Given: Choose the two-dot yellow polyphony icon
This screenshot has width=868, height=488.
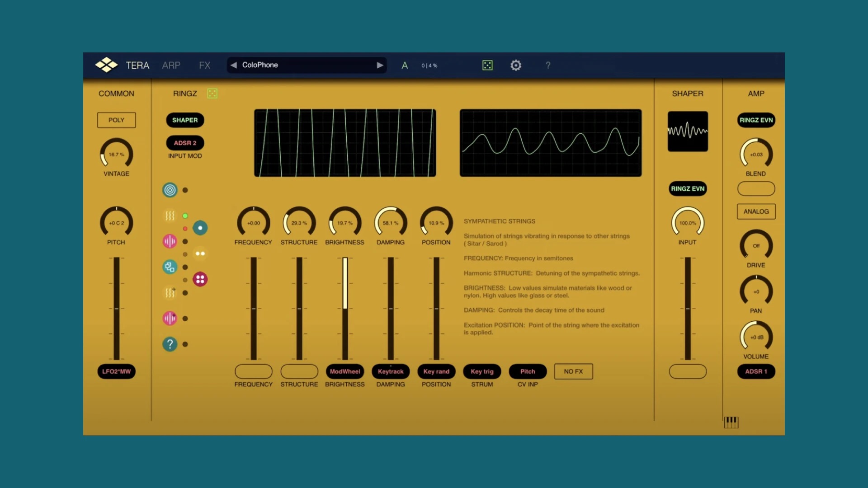Looking at the screenshot, I should 200,253.
